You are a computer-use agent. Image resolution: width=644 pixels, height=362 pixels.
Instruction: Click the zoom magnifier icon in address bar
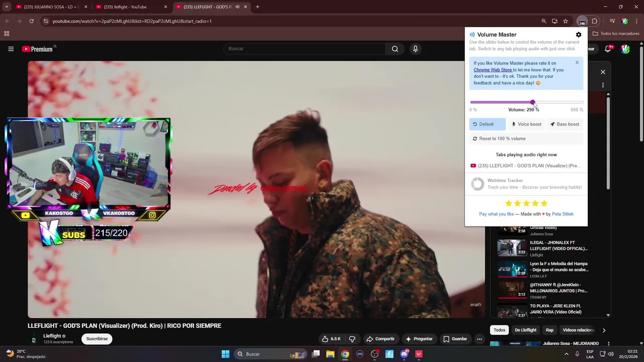point(544,21)
